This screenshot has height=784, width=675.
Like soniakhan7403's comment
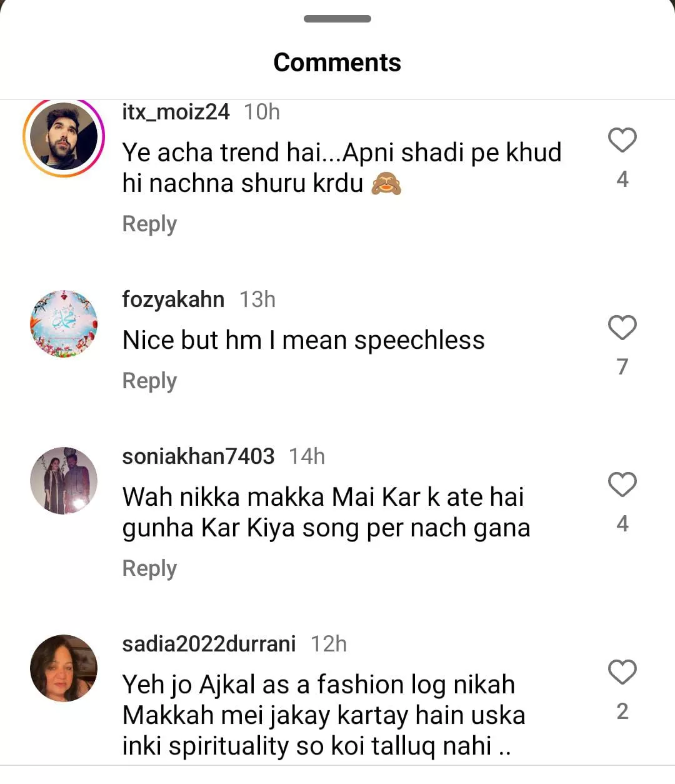[622, 485]
